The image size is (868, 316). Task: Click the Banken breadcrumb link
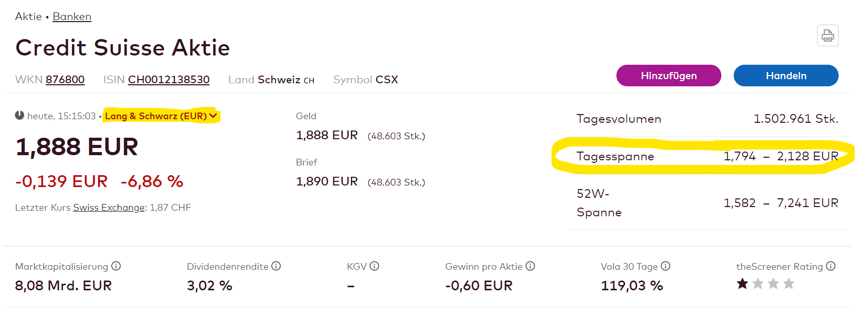point(72,16)
